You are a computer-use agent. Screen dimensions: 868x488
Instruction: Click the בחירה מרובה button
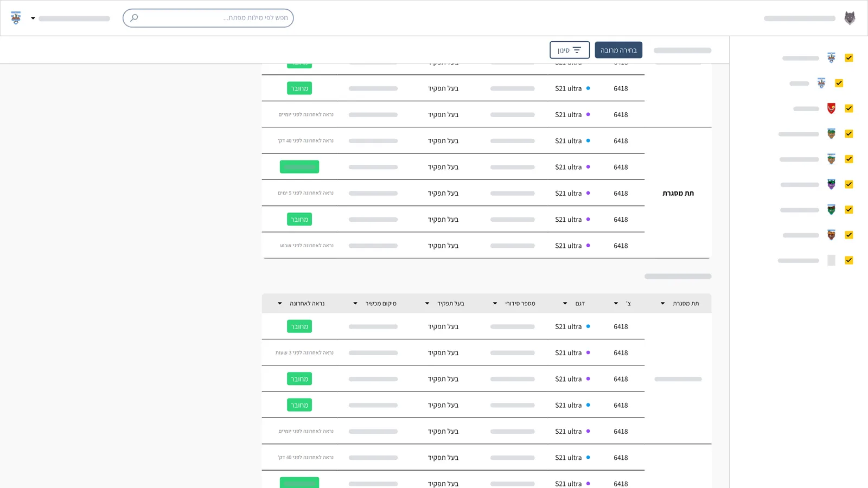pos(618,50)
